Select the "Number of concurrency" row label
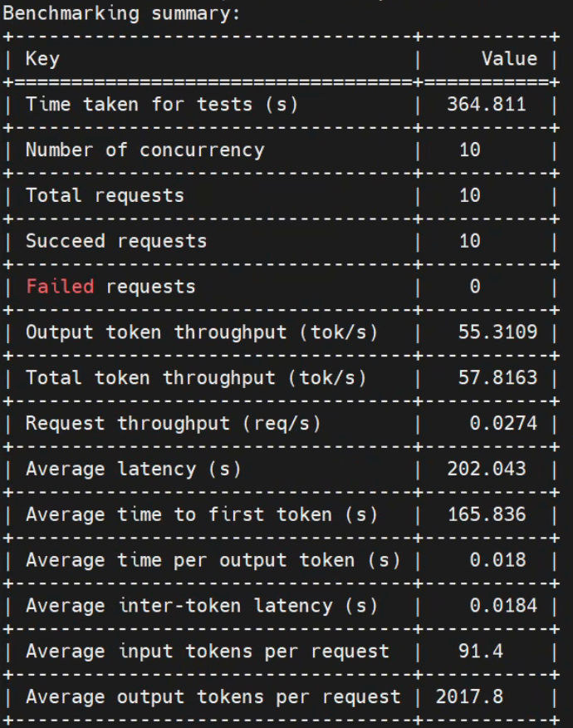The width and height of the screenshot is (573, 728). [144, 150]
